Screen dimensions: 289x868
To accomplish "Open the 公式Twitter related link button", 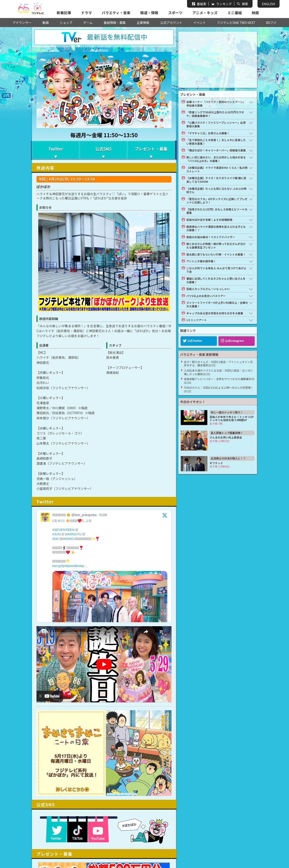I will [199, 341].
